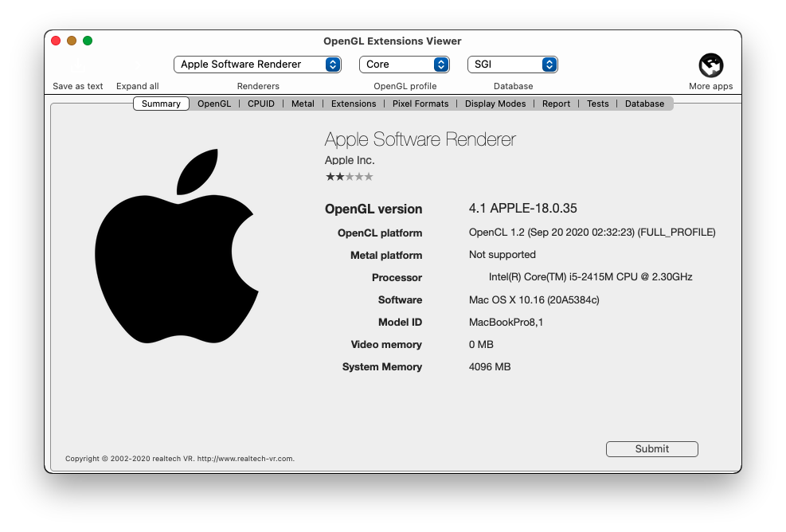Open the Display Modes tab
Image resolution: width=786 pixels, height=532 pixels.
click(x=495, y=104)
